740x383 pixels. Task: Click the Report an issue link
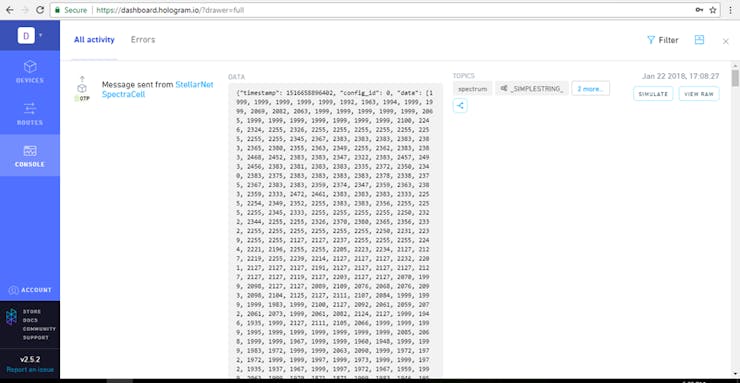coord(30,370)
